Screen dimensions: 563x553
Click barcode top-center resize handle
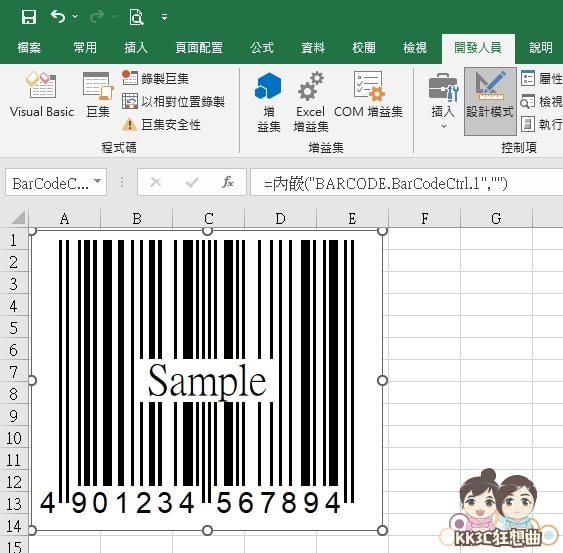click(x=208, y=231)
